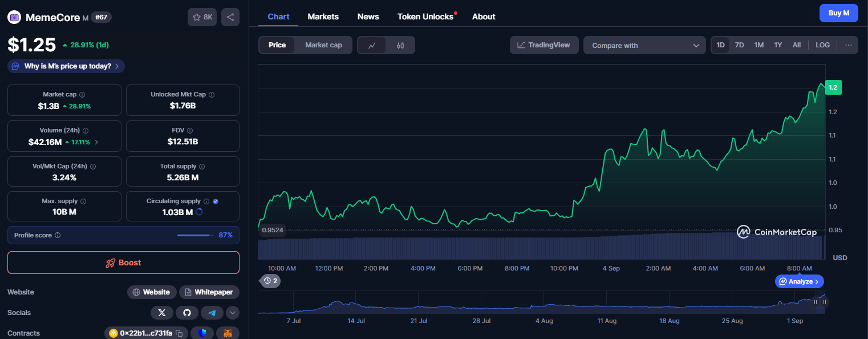This screenshot has width=868, height=339.
Task: Copy the contract address icon
Action: (179, 333)
